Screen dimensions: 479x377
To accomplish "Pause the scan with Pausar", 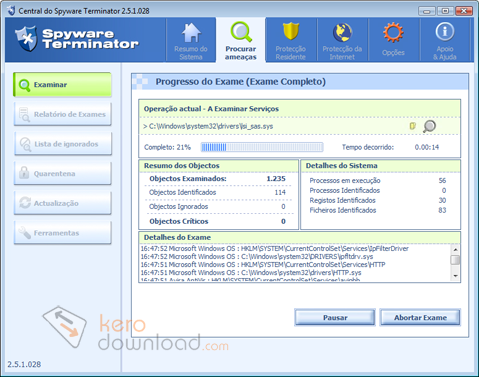I will [335, 318].
